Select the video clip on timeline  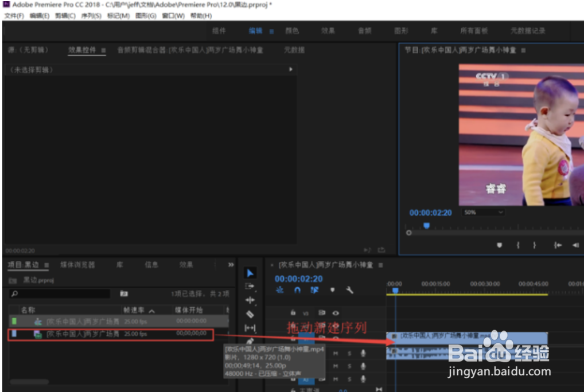466,338
